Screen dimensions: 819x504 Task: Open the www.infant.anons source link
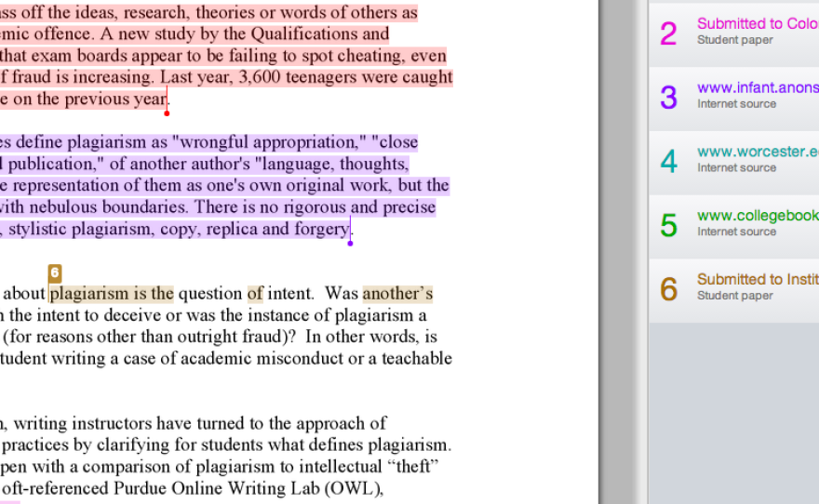click(x=757, y=88)
